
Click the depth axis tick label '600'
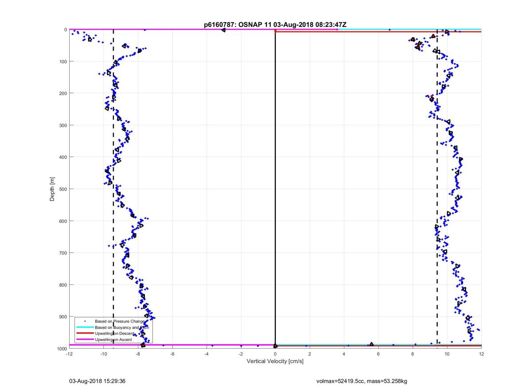click(x=63, y=221)
